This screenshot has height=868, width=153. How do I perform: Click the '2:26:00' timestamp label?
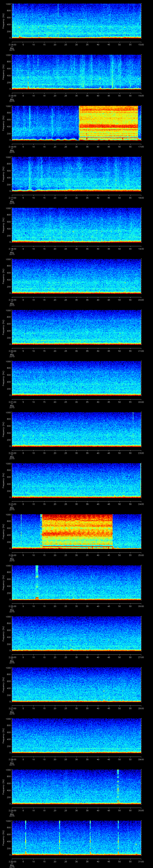click(12, 657)
